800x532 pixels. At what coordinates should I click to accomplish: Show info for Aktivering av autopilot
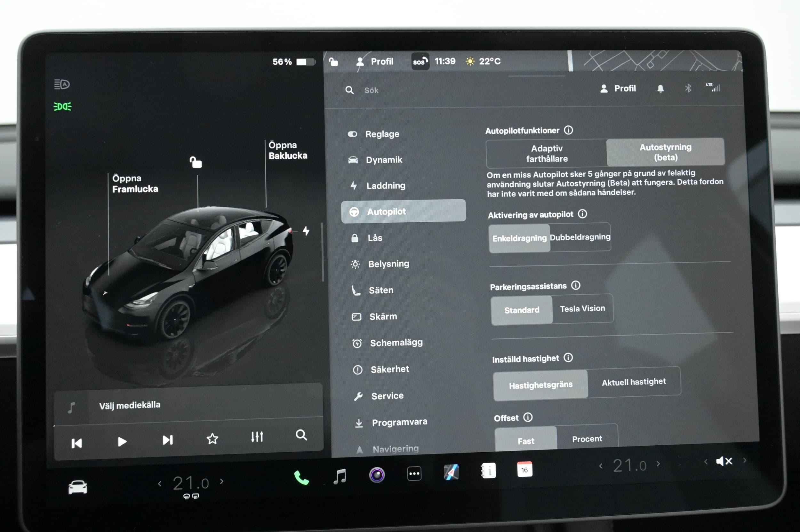pos(582,214)
